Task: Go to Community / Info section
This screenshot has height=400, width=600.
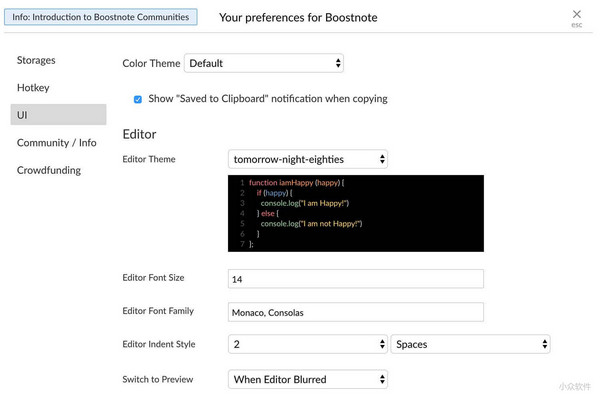Action: click(x=57, y=143)
